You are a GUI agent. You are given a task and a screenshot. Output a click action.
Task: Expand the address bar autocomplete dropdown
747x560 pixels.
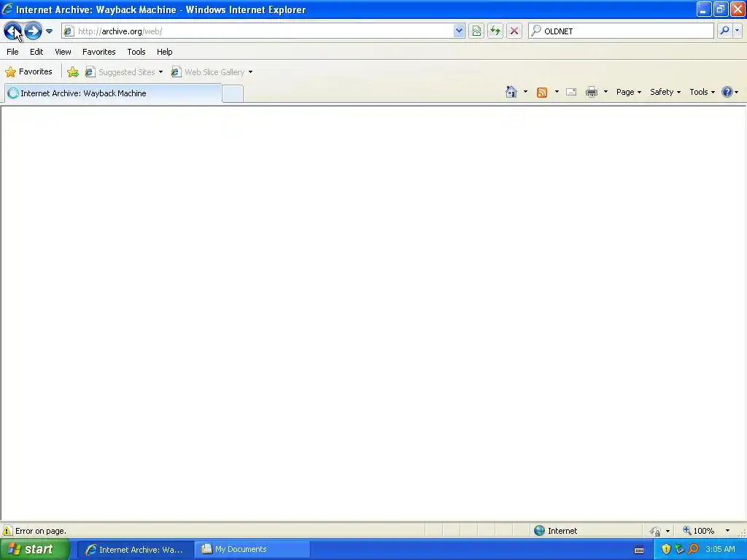click(459, 31)
